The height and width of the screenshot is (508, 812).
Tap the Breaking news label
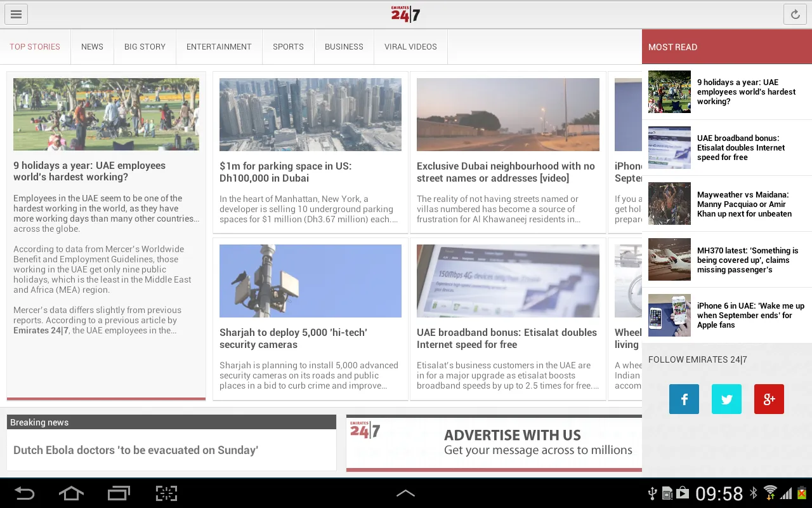[x=39, y=422]
